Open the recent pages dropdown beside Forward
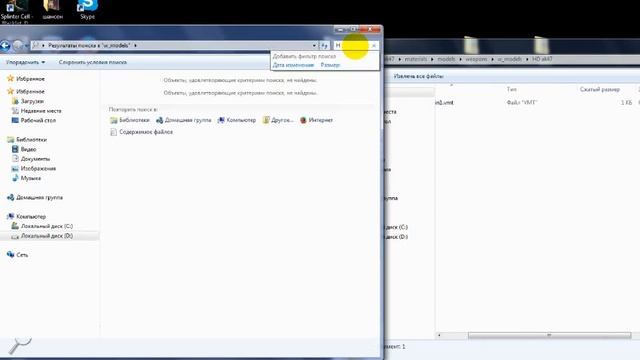 point(26,46)
